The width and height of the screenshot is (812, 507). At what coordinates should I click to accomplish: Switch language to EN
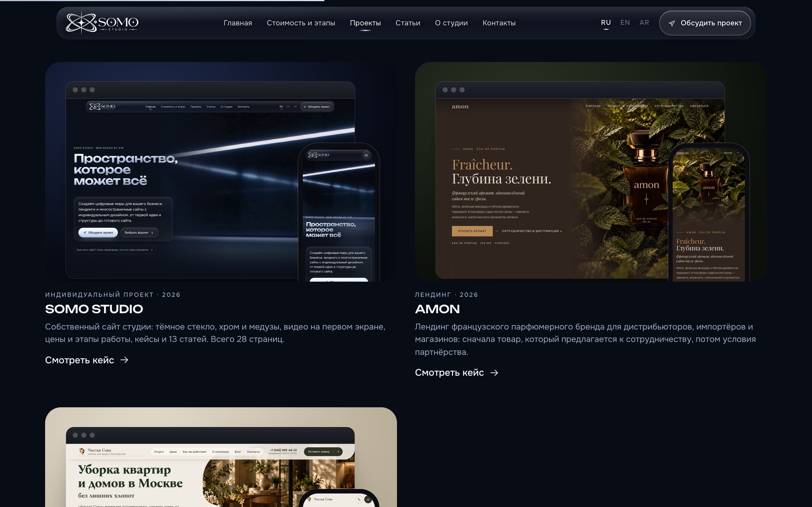point(625,23)
